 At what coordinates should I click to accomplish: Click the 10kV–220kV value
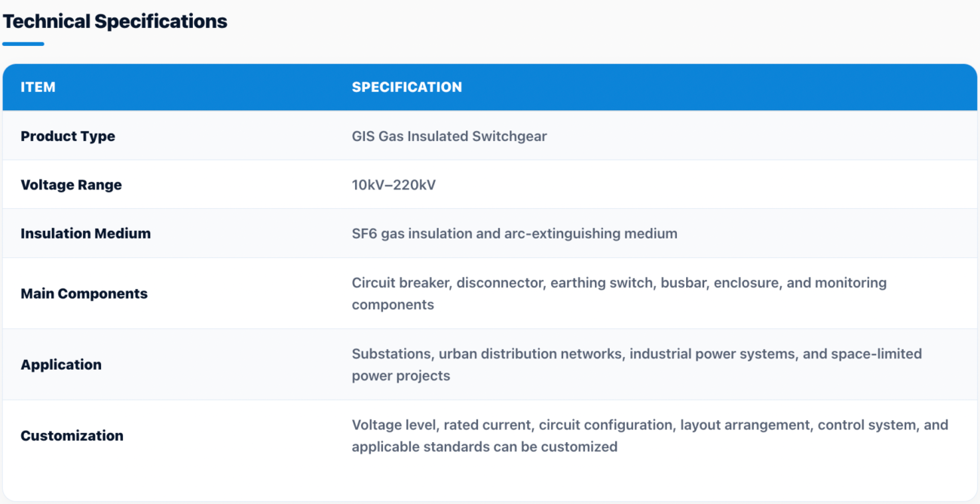pyautogui.click(x=394, y=185)
